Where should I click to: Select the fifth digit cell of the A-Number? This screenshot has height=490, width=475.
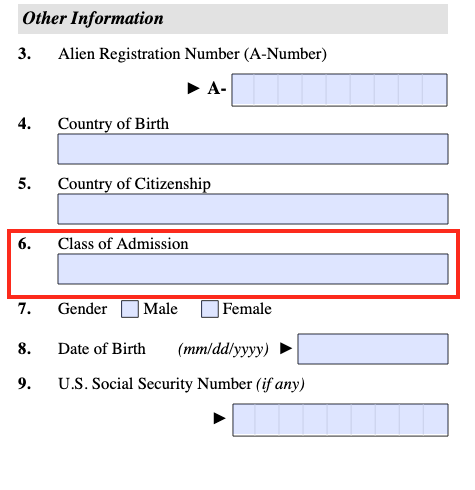tap(338, 90)
